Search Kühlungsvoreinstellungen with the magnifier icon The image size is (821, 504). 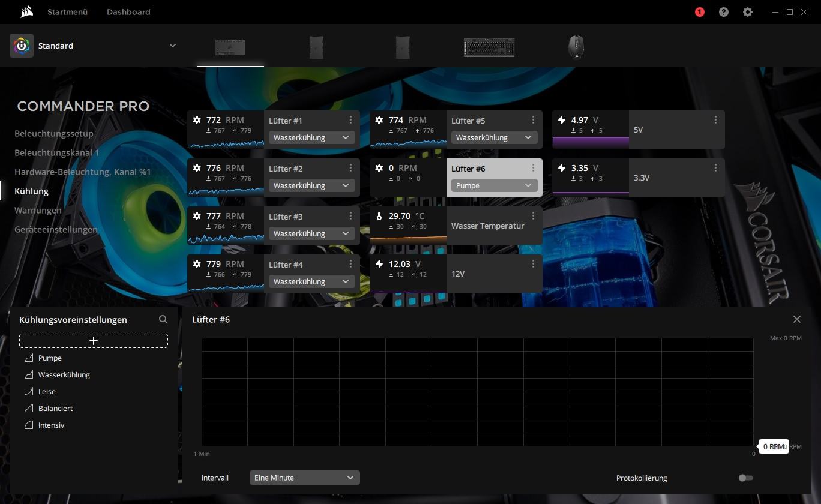[x=163, y=319]
